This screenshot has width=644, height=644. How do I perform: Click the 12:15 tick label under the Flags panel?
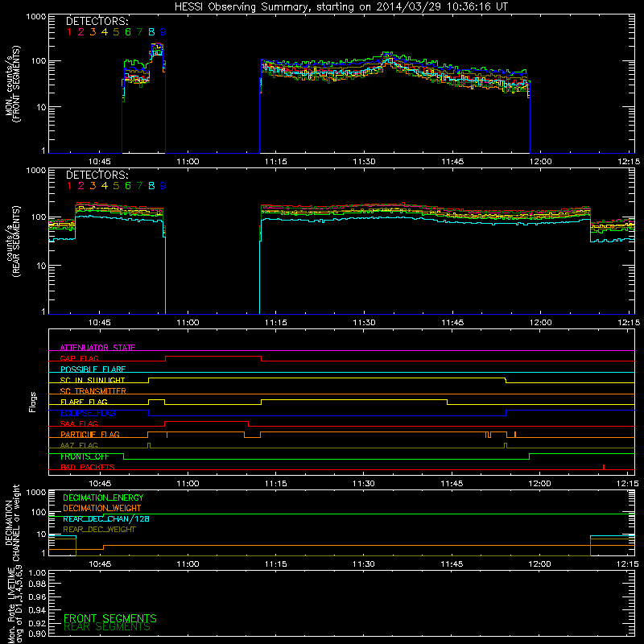pos(628,484)
